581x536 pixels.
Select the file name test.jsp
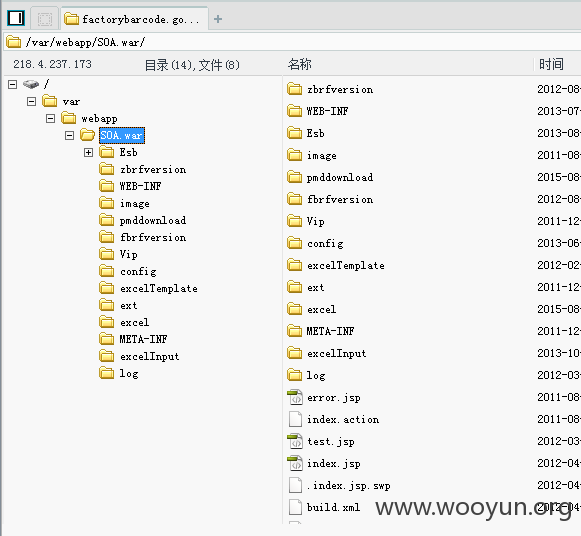pos(331,442)
